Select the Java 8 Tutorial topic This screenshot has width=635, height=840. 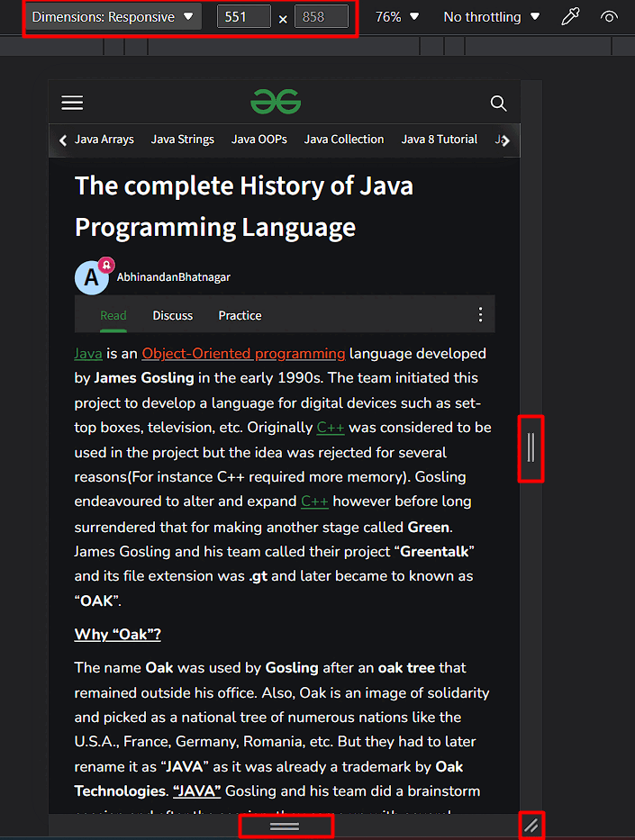[440, 140]
